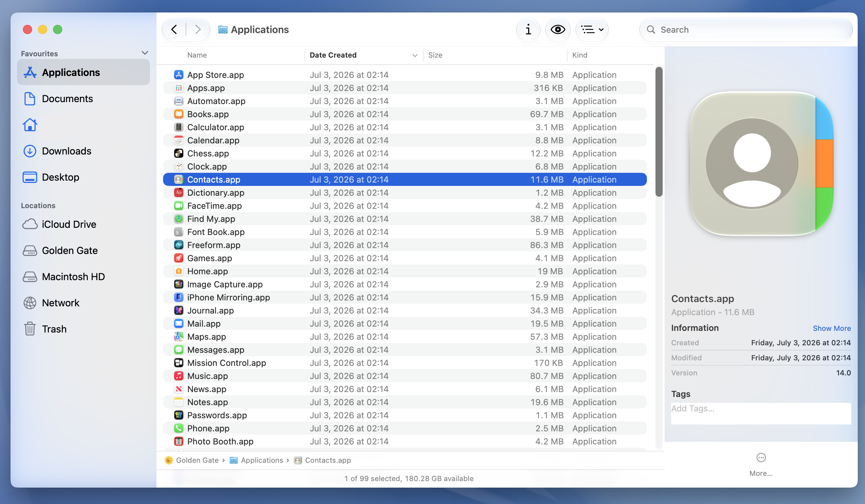865x504 pixels.
Task: Select the Clock.app icon
Action: pos(178,166)
